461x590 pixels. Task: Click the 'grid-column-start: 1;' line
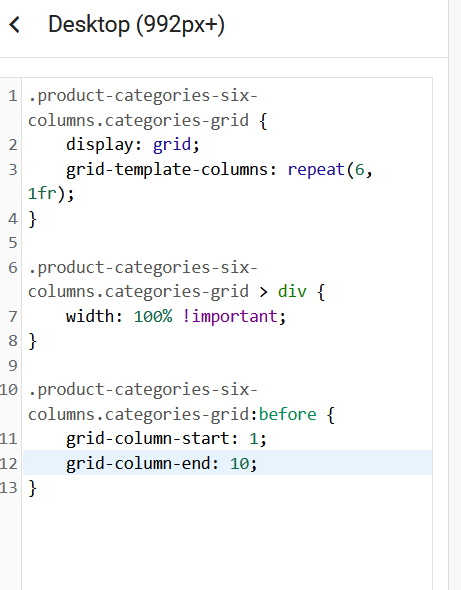click(x=166, y=439)
